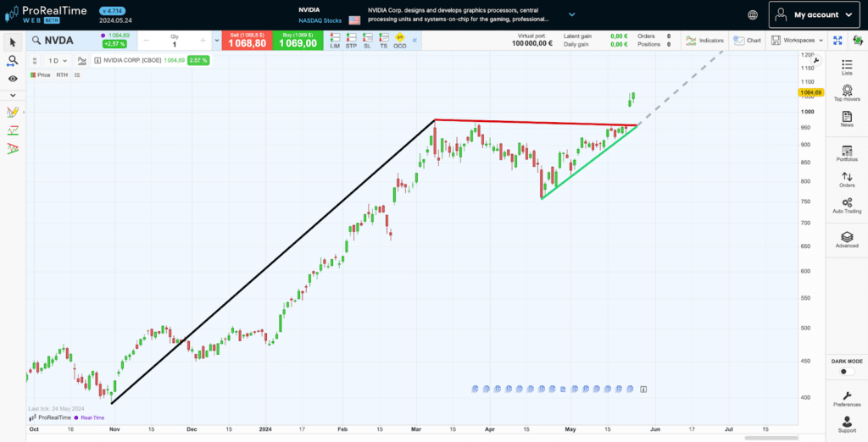Screen dimensions: 868x442
Task: Click the ProRealTime logo
Action: click(x=47, y=14)
